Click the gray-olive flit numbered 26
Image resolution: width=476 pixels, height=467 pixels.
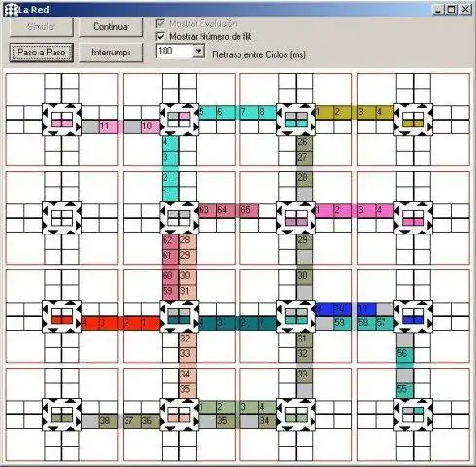[x=305, y=142]
